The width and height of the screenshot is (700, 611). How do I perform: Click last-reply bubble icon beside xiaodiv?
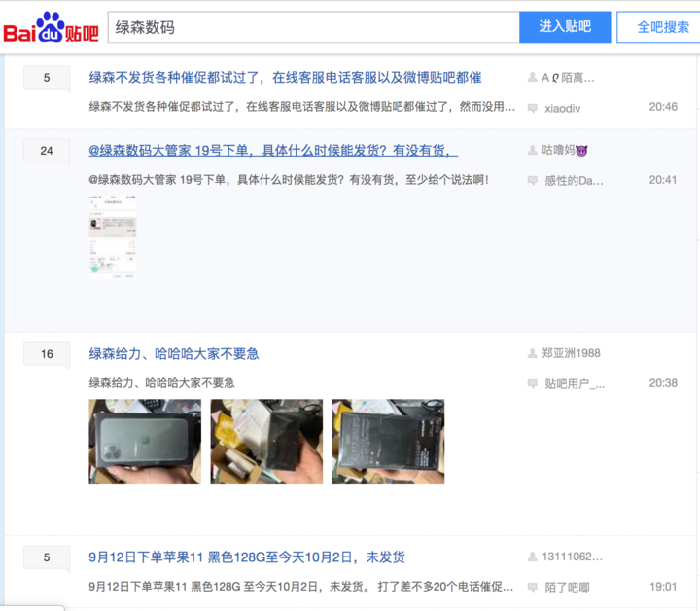(532, 108)
